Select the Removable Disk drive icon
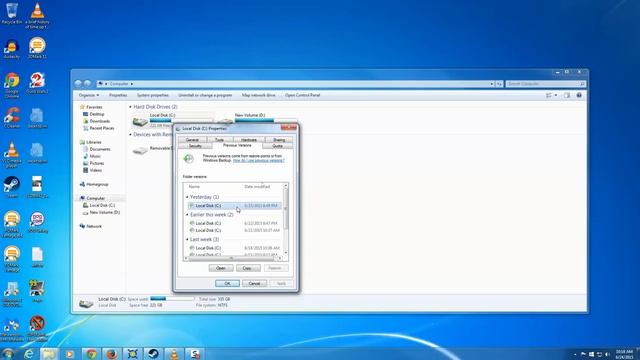Image resolution: width=640 pixels, height=360 pixels. (x=140, y=151)
